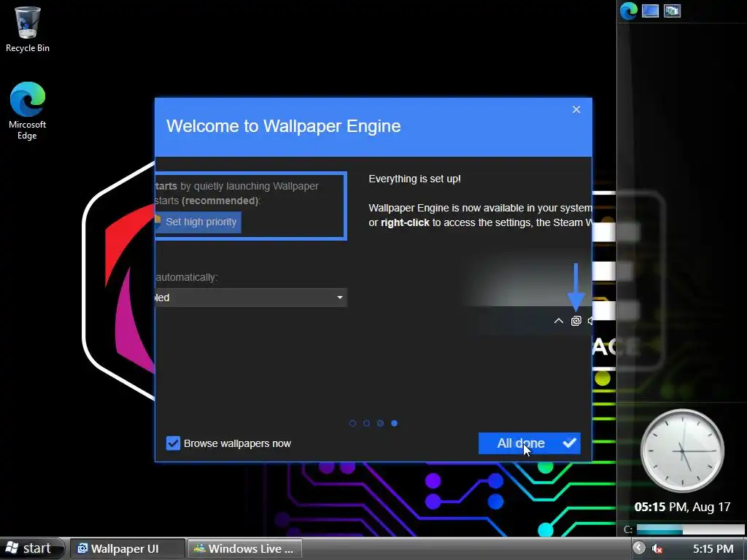
Task: Click the C: drive usage bar
Action: [690, 529]
